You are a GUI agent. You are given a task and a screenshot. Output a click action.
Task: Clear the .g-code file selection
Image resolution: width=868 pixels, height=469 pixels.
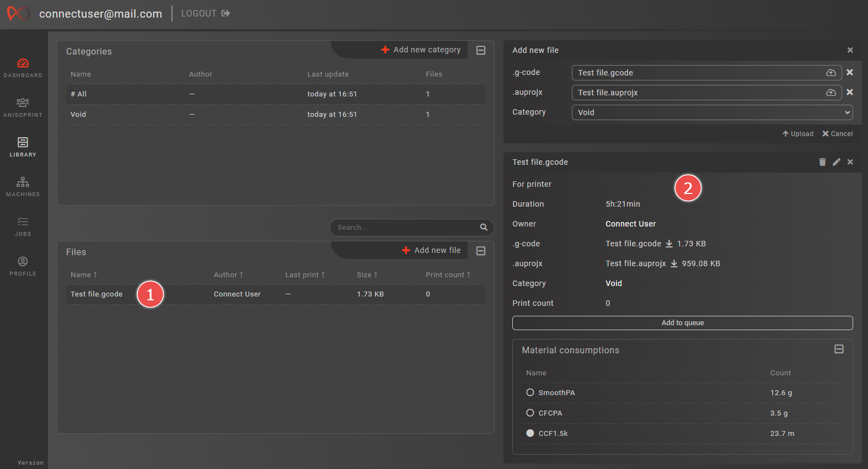pos(850,72)
